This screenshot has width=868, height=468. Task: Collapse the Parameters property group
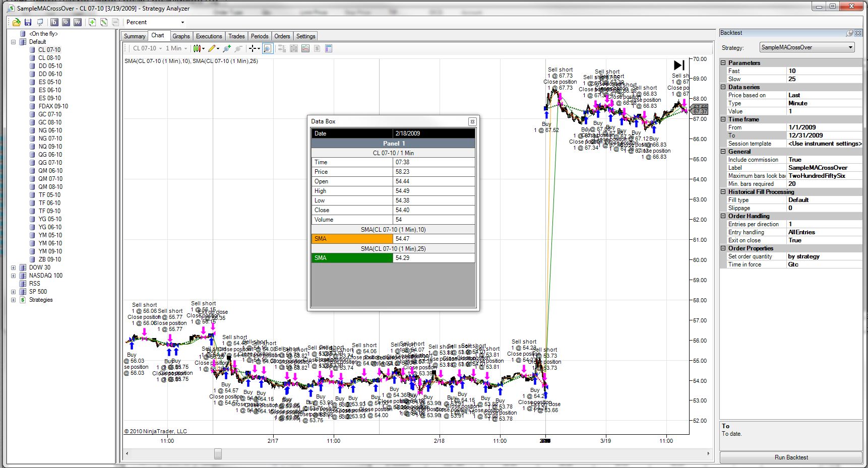[x=723, y=63]
